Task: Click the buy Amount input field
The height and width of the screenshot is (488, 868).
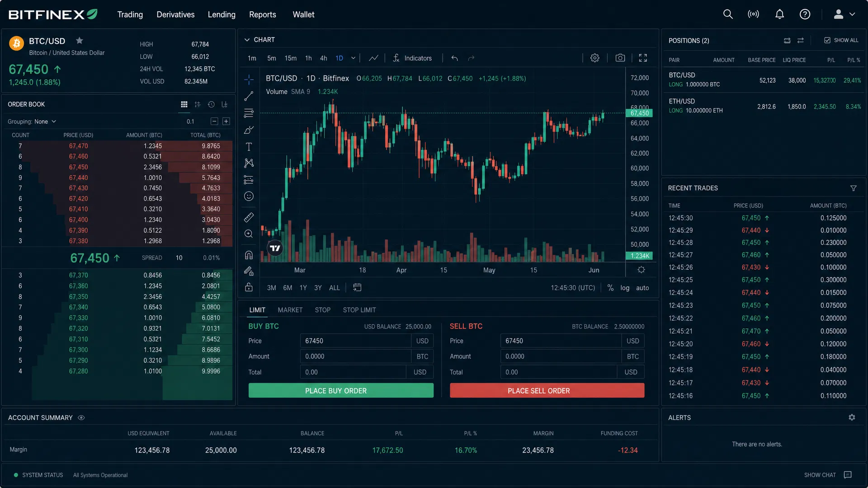Action: pyautogui.click(x=355, y=357)
